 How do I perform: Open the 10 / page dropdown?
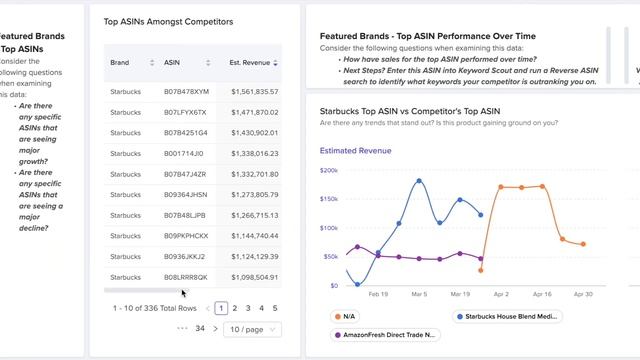pyautogui.click(x=252, y=329)
